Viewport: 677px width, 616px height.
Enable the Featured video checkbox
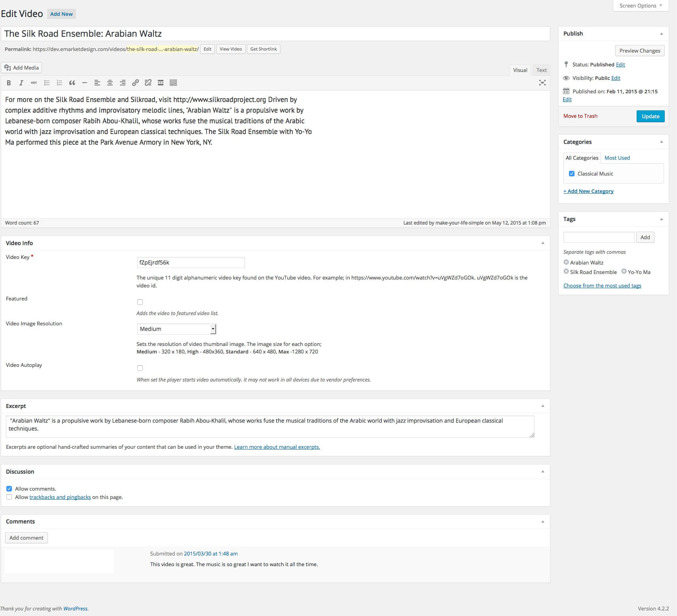tap(140, 302)
